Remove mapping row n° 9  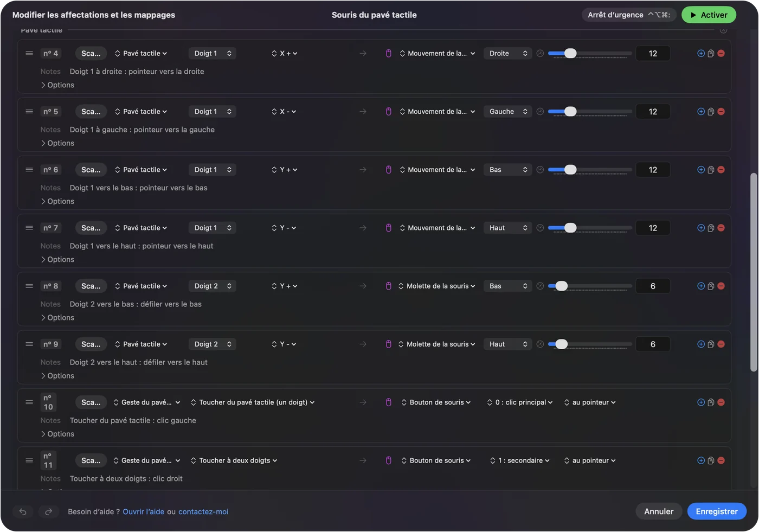pyautogui.click(x=721, y=344)
